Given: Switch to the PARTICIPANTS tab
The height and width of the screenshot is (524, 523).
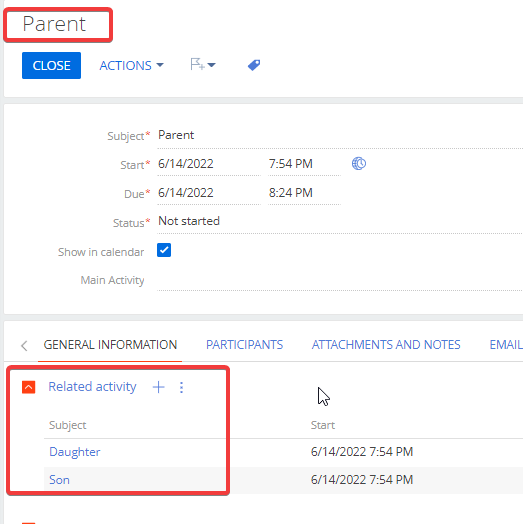Looking at the screenshot, I should [244, 345].
